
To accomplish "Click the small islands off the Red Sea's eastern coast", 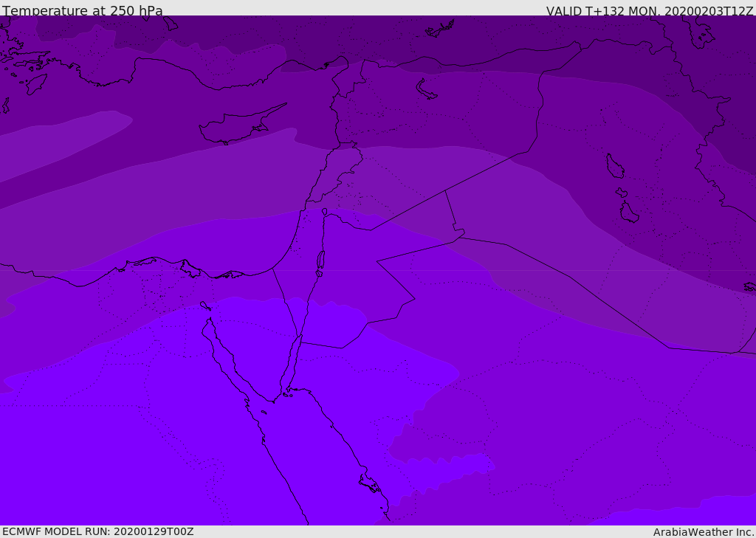I will (x=369, y=484).
